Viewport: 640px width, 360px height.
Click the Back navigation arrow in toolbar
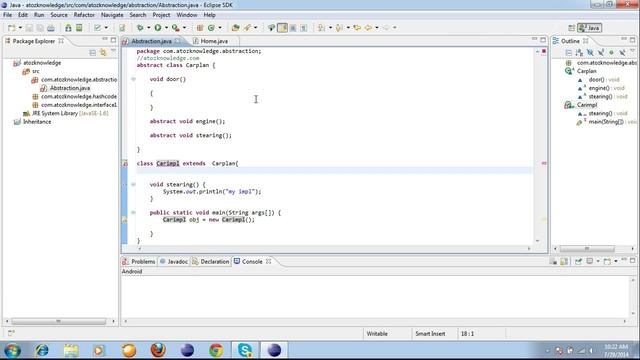369,28
